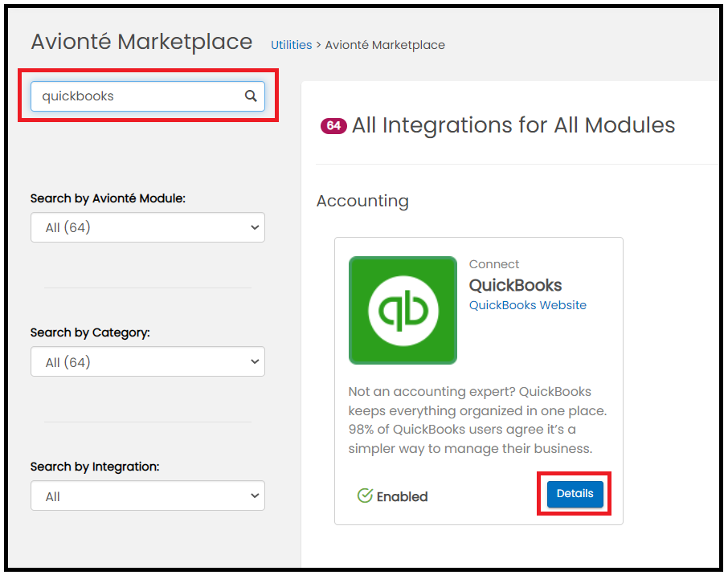Click the 64 integrations count badge
This screenshot has height=575, width=728.
coord(333,126)
